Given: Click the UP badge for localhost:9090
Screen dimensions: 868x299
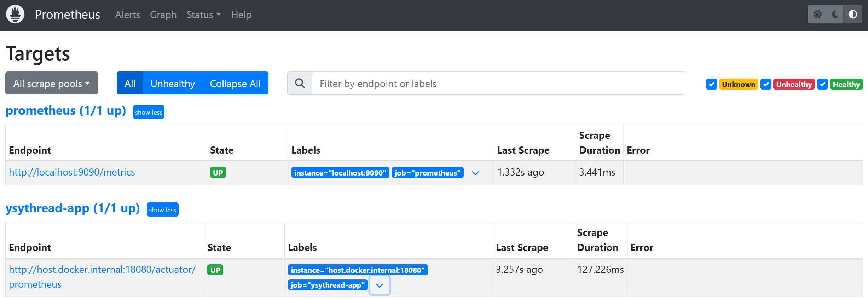Looking at the screenshot, I should coord(218,173).
